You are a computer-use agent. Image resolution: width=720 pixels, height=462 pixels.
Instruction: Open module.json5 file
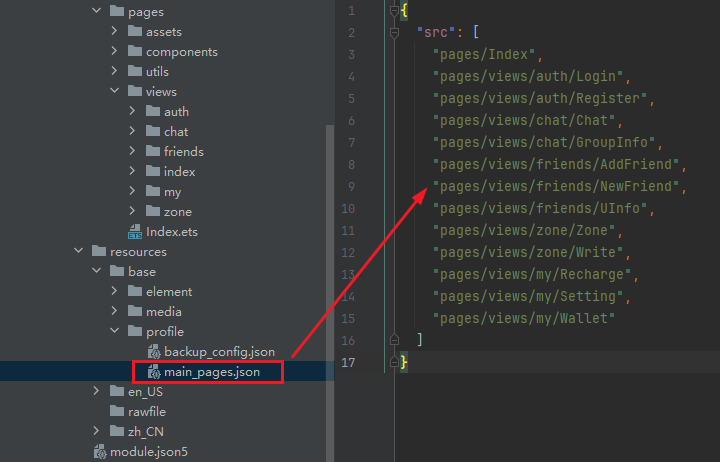coord(149,452)
